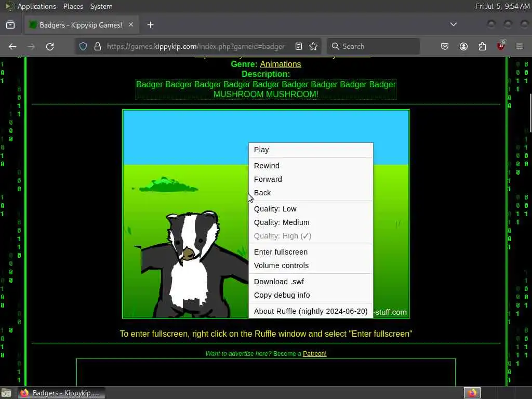Image resolution: width=532 pixels, height=399 pixels.
Task: Choose the Enter fullscreen menu entry
Action: (x=311, y=252)
